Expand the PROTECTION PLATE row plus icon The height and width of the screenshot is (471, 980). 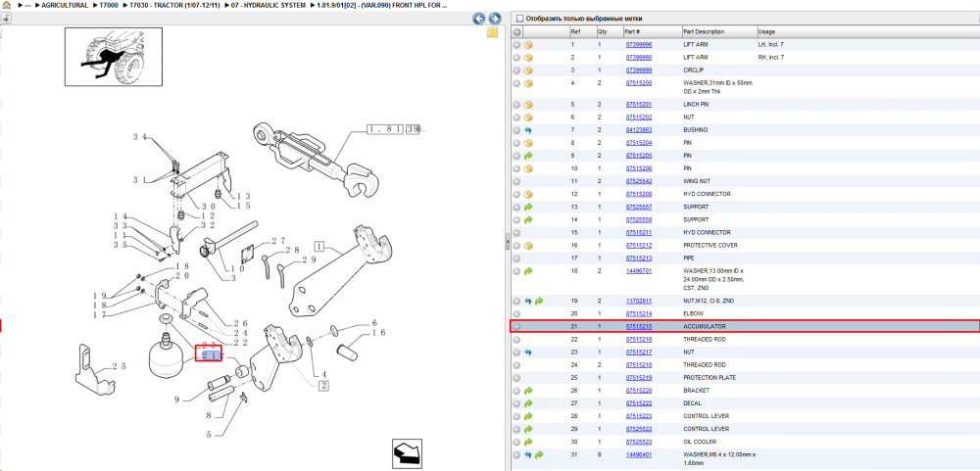[516, 378]
